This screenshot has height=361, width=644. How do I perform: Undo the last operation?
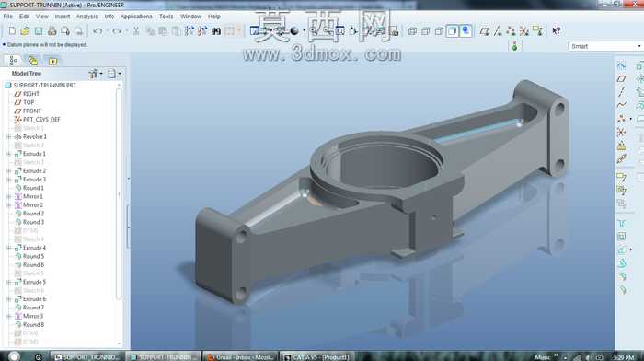click(98, 30)
